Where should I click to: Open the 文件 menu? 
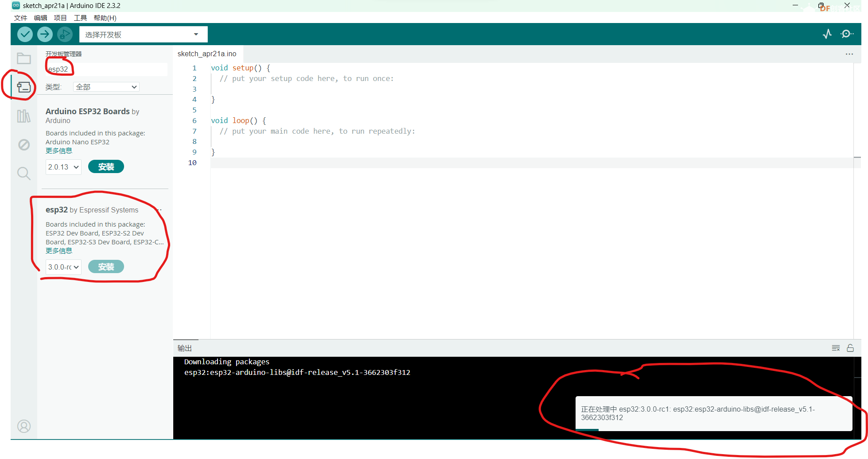[x=20, y=18]
